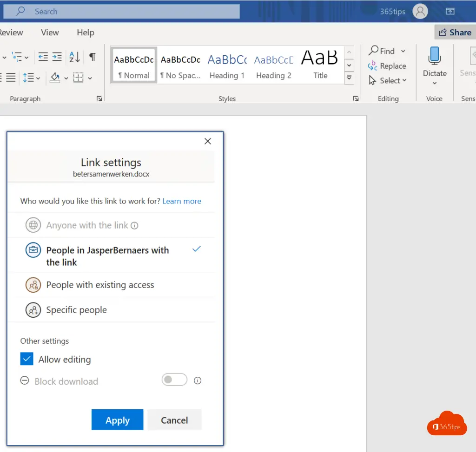
Task: Start dictation with the microphone icon
Action: tap(435, 56)
